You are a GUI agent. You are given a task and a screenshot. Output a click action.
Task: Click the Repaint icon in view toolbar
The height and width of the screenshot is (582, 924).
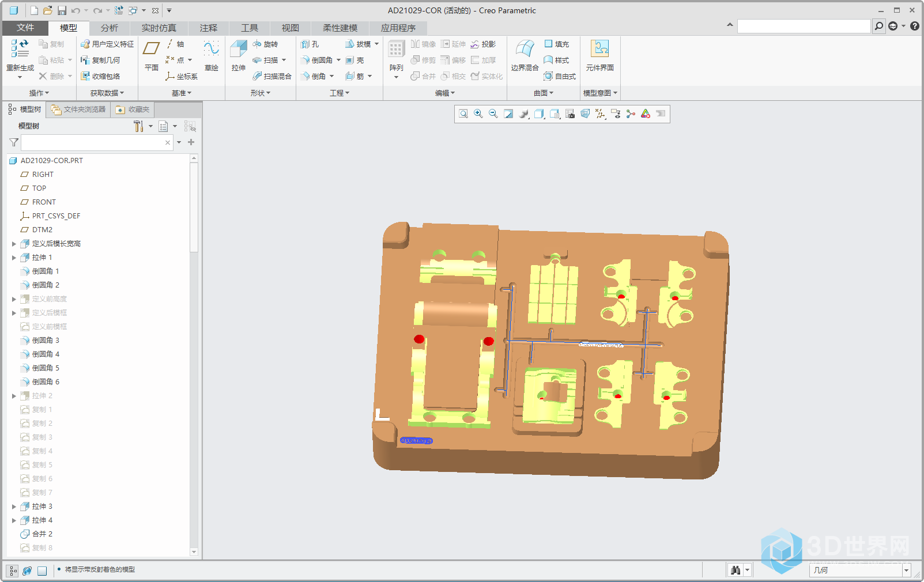[508, 114]
